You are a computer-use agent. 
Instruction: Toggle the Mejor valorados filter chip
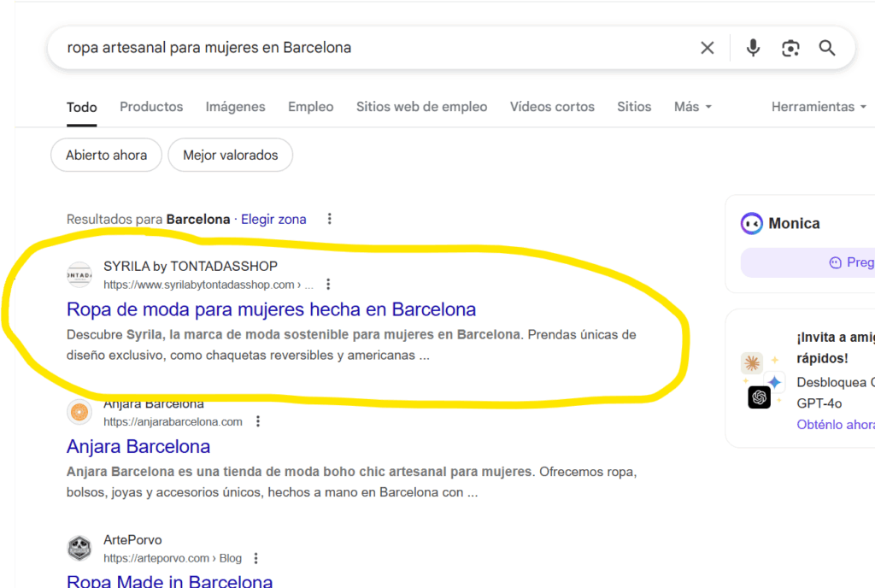click(231, 156)
